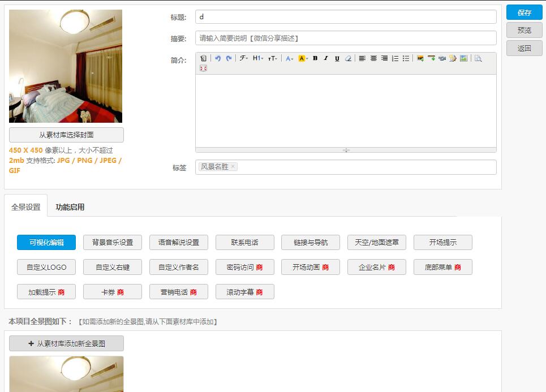Image resolution: width=546 pixels, height=392 pixels.
Task: Click the 摘要 input field
Action: pyautogui.click(x=346, y=38)
